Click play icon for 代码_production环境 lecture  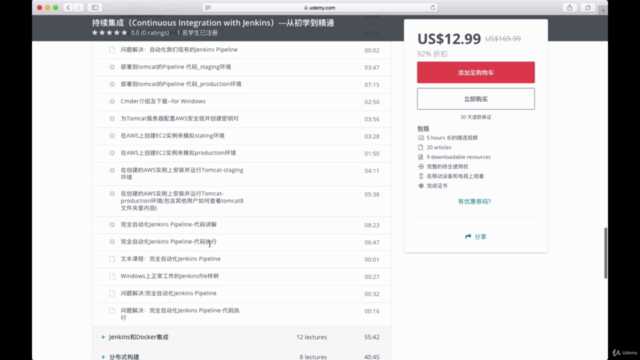(x=112, y=84)
